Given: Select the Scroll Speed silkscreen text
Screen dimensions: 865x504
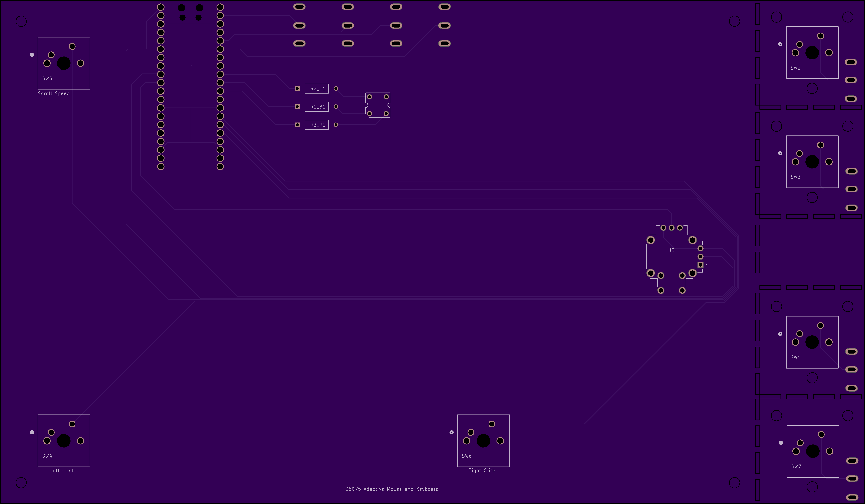Looking at the screenshot, I should tap(54, 93).
